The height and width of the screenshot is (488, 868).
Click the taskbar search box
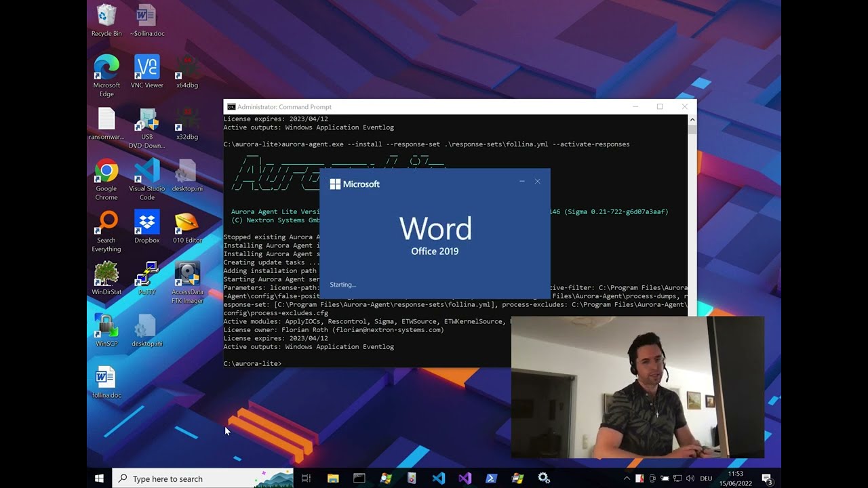[x=203, y=479]
